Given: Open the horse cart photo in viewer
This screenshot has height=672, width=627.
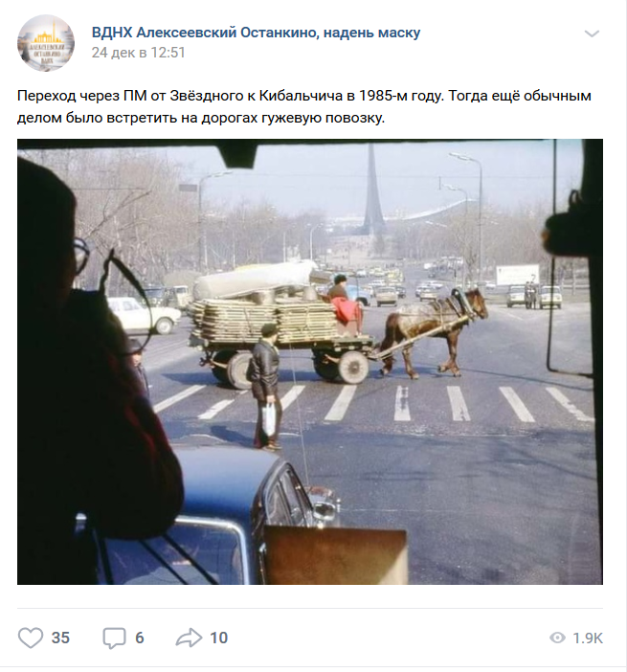Looking at the screenshot, I should click(x=310, y=362).
